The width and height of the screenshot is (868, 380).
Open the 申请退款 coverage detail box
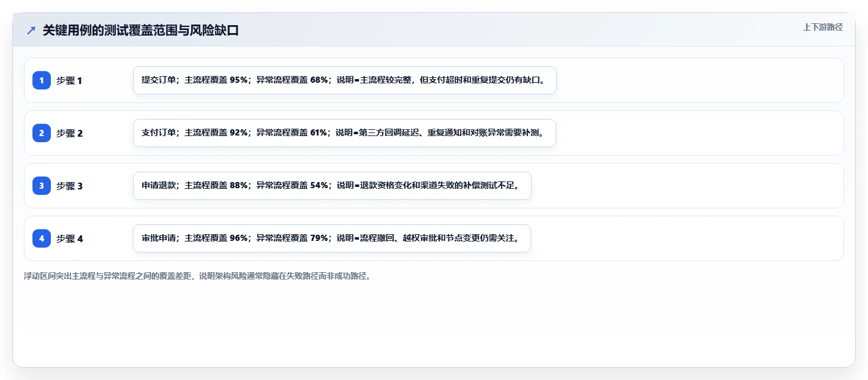coord(332,186)
